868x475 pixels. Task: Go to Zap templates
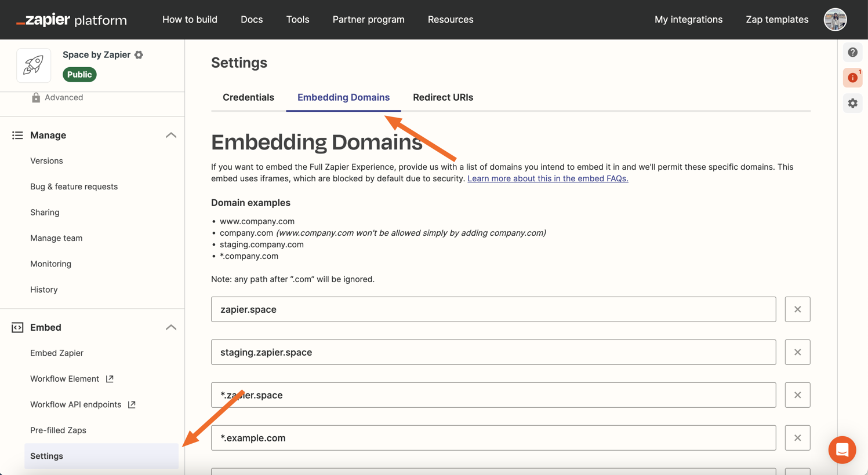click(777, 20)
